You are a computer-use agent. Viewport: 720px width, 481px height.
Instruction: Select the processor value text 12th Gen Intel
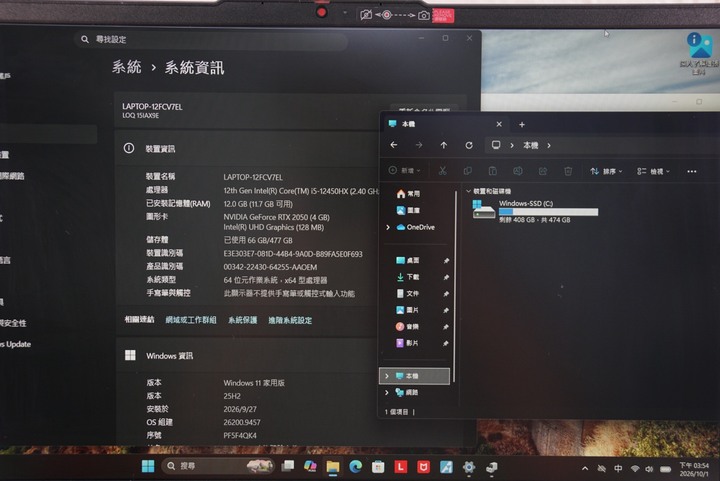pyautogui.click(x=301, y=190)
